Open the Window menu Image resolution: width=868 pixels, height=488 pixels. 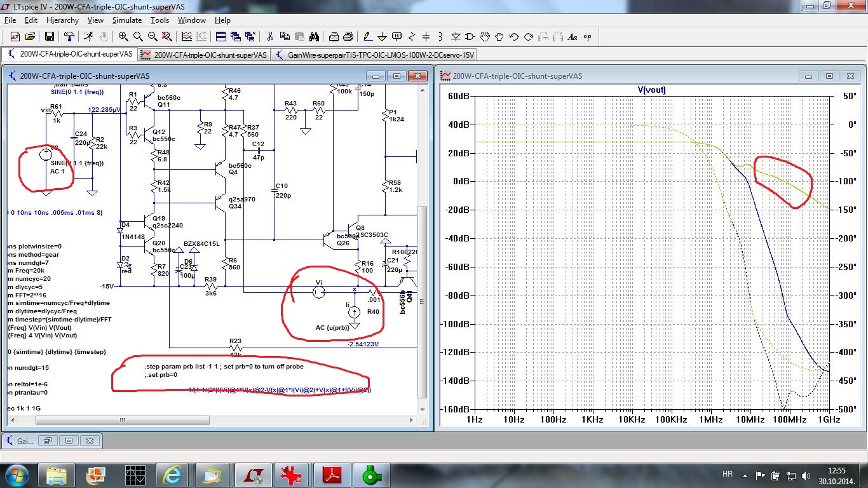(191, 20)
